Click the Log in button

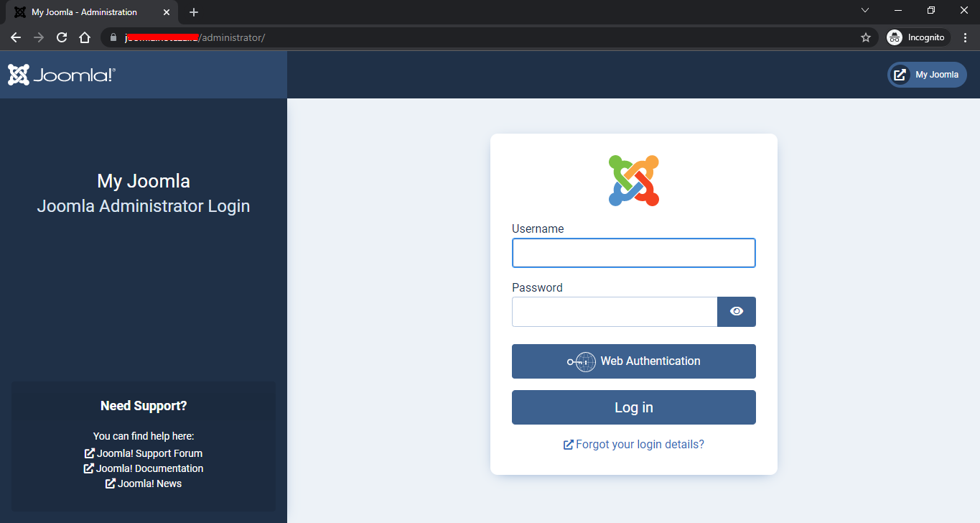(x=634, y=407)
